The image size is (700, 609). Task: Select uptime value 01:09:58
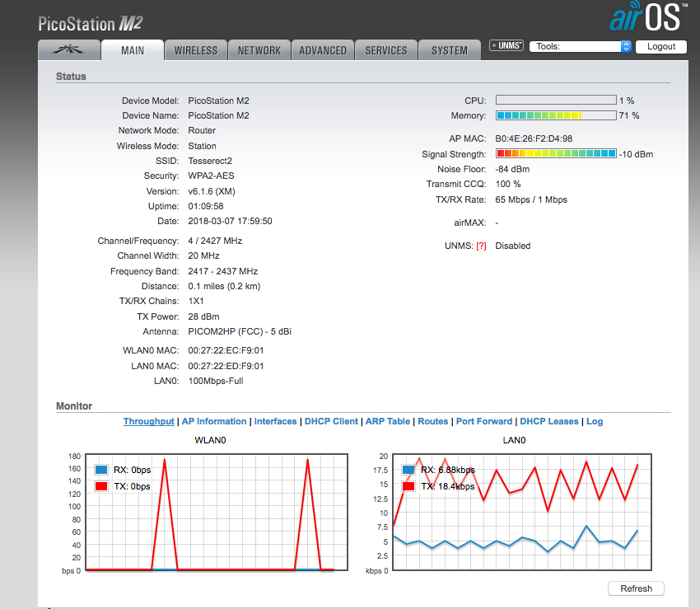click(x=206, y=206)
